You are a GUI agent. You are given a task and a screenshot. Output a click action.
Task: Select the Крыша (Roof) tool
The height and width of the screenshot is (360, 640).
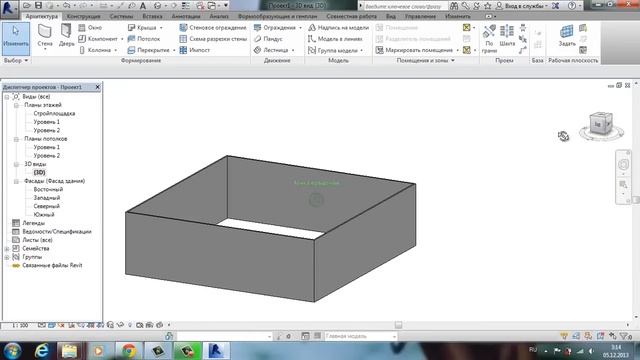142,28
